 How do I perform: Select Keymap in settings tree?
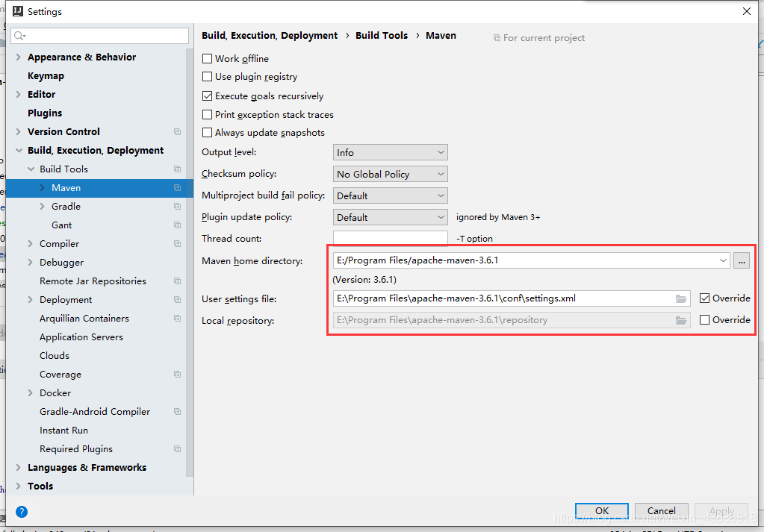tap(46, 76)
